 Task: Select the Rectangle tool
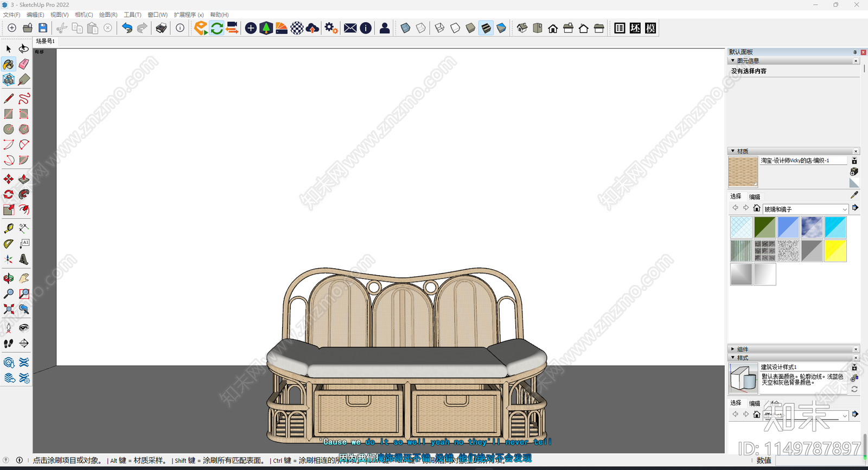point(9,114)
